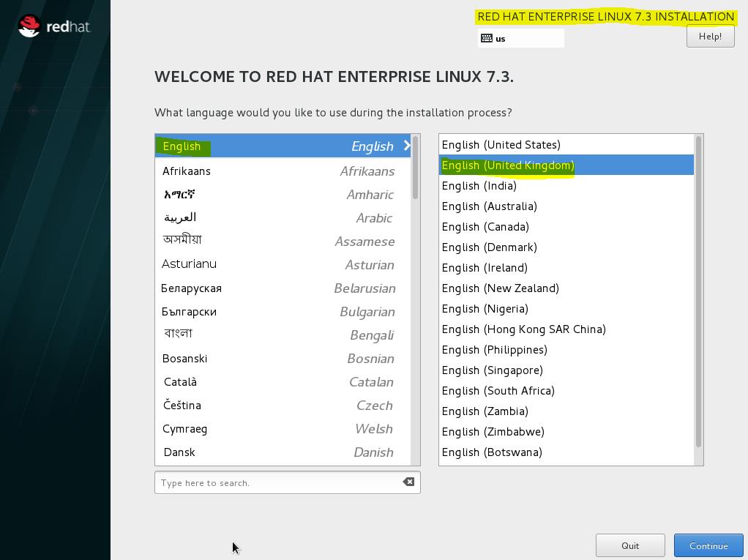
Task: Select Cymraeg (Welsh)
Action: 283,428
